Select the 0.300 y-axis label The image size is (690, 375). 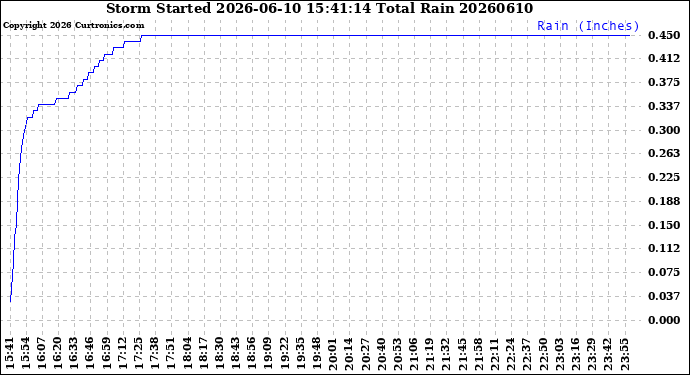[664, 130]
